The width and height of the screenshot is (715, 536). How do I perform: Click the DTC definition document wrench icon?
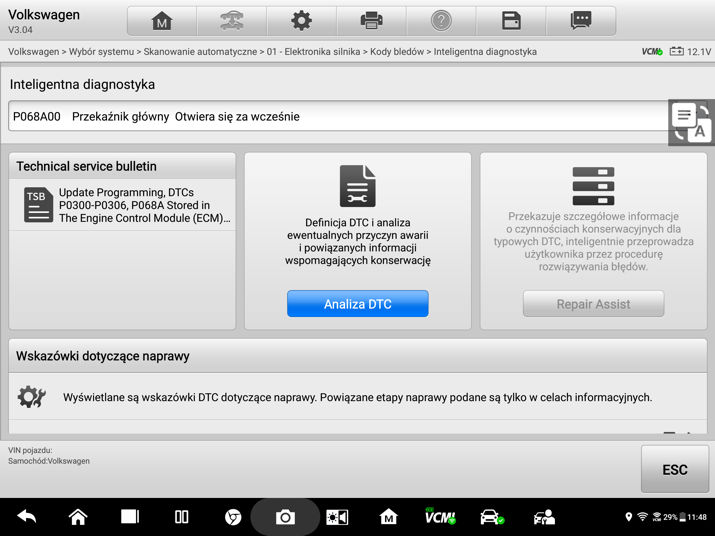[358, 186]
